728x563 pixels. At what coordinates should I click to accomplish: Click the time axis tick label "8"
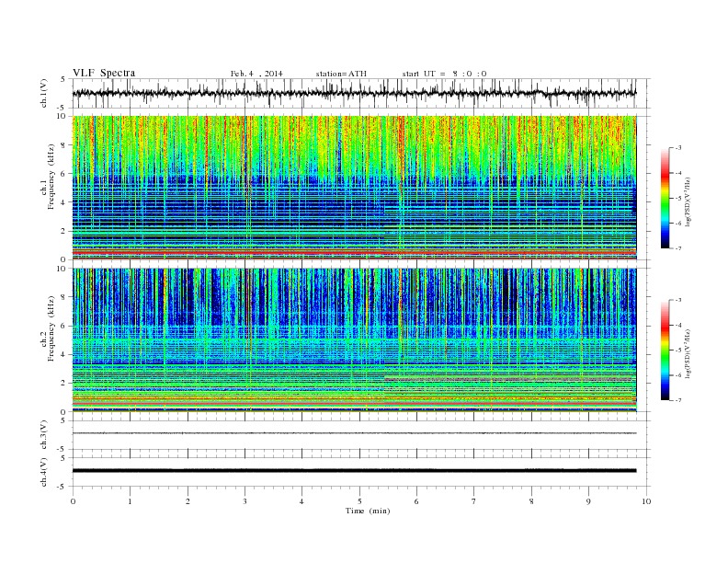click(x=531, y=501)
